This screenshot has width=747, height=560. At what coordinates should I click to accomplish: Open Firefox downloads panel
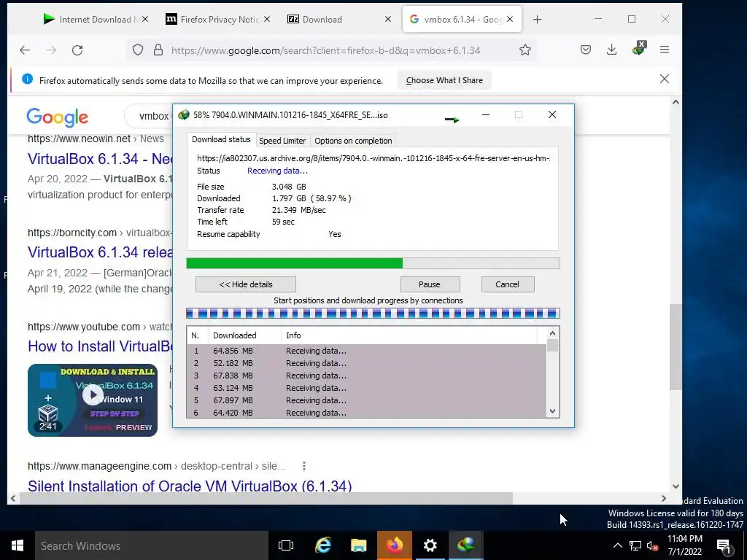click(612, 50)
